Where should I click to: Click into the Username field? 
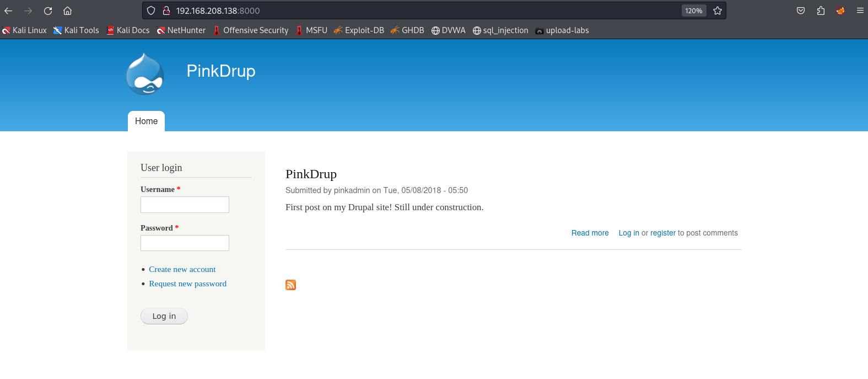point(185,205)
